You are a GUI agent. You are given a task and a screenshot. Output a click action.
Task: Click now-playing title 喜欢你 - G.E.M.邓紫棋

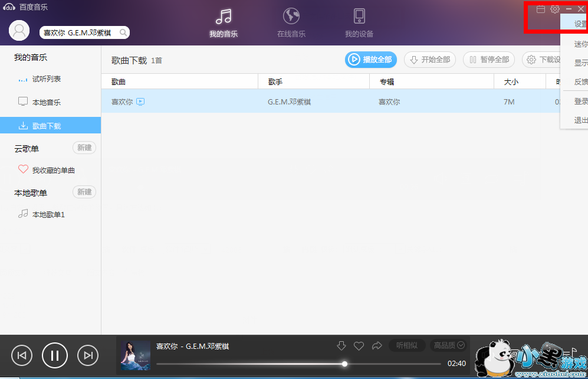[x=192, y=347]
